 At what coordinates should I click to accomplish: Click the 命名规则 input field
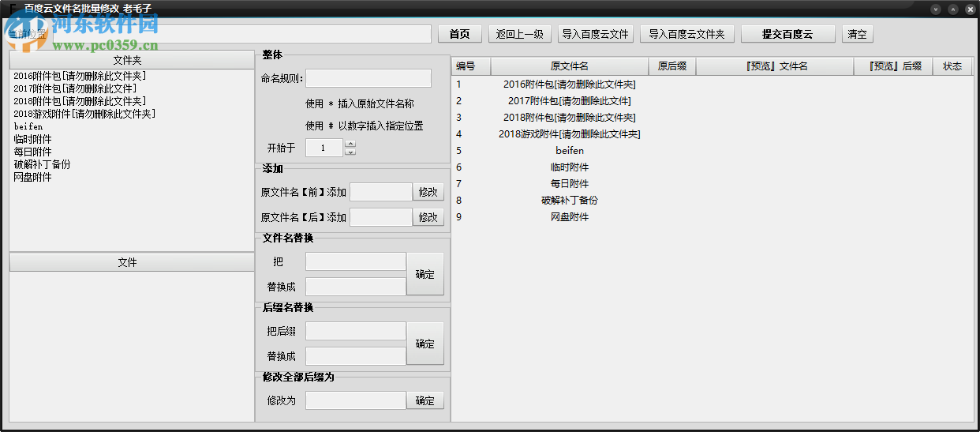(368, 78)
